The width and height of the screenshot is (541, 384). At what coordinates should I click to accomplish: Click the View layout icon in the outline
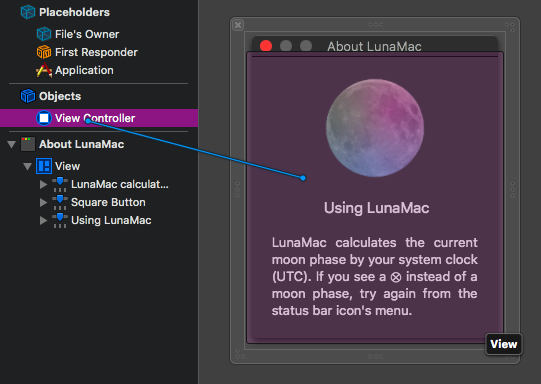[44, 166]
